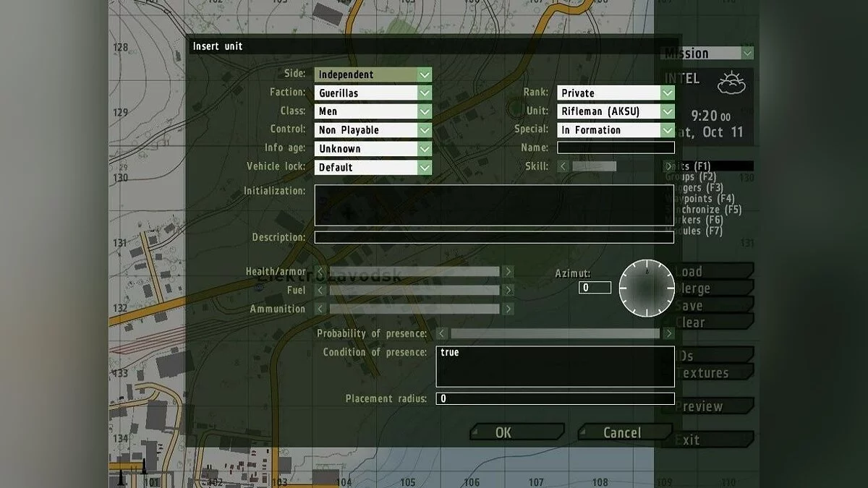The width and height of the screenshot is (868, 488).
Task: Click the Description input field
Action: coord(494,237)
